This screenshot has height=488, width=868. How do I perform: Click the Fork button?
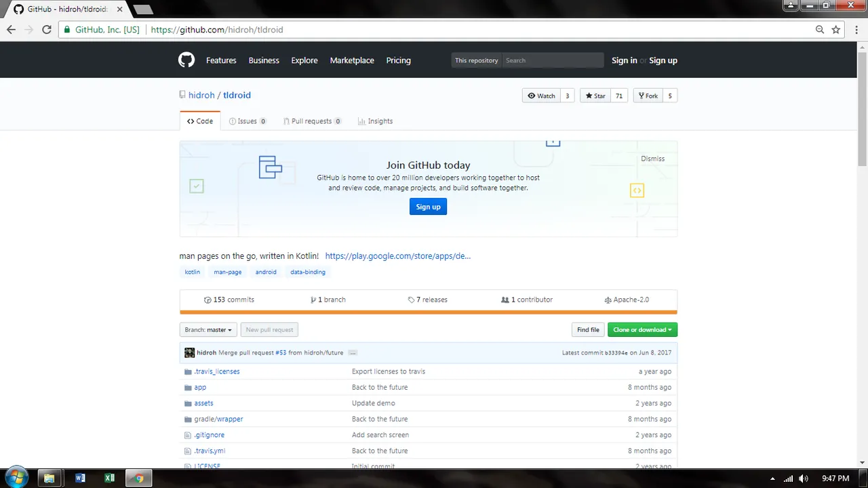[648, 96]
